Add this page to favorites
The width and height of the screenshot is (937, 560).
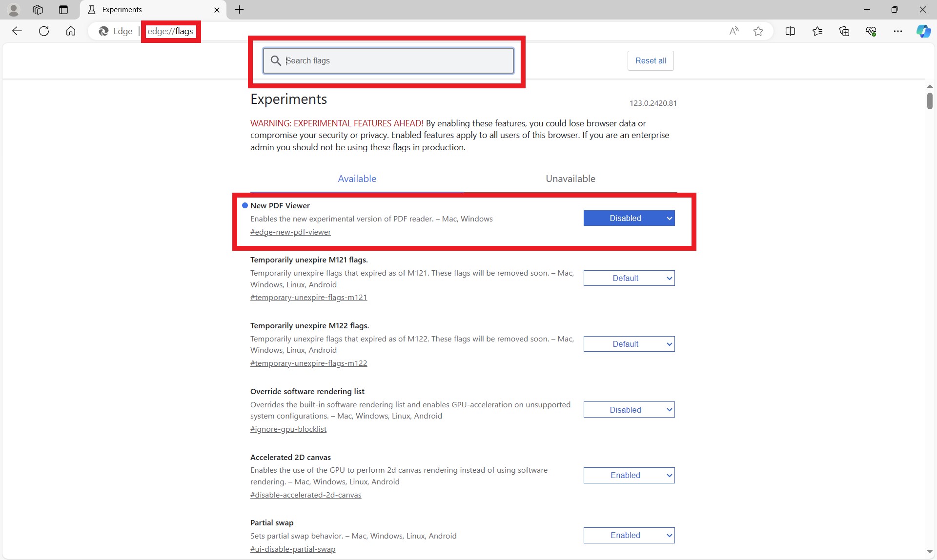pyautogui.click(x=758, y=31)
